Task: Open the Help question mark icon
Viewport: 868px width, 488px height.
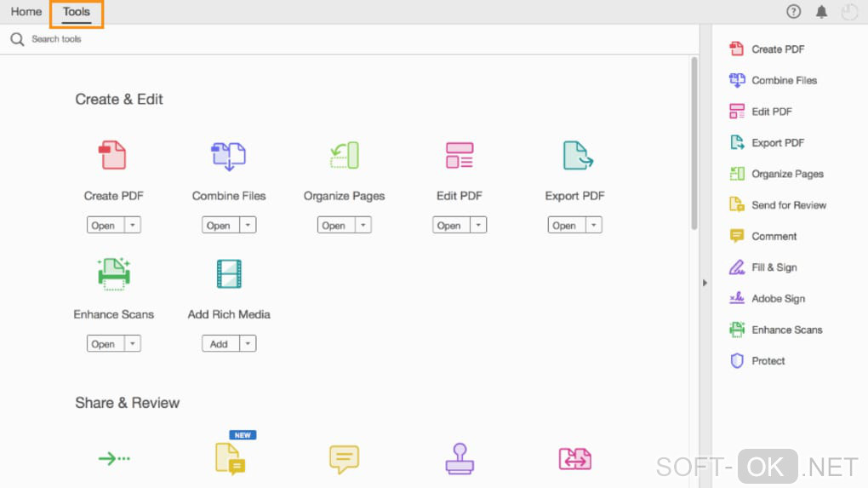Action: pos(793,12)
